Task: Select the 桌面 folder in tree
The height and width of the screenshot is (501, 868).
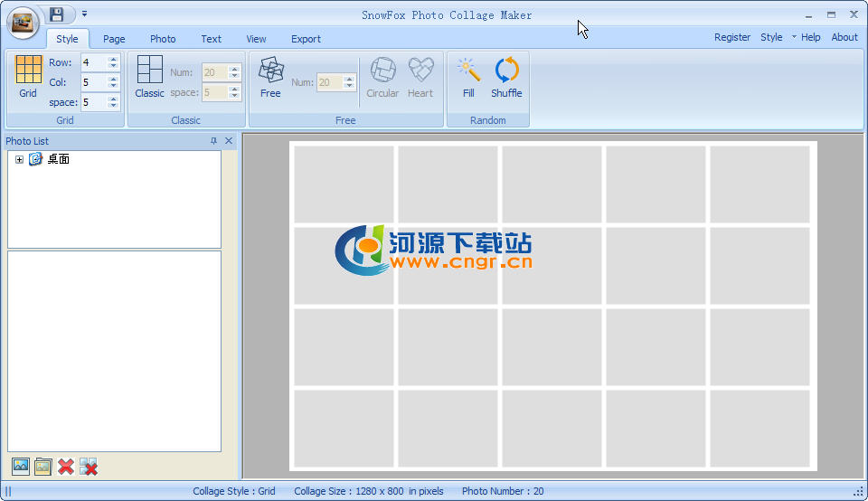Action: (x=58, y=159)
